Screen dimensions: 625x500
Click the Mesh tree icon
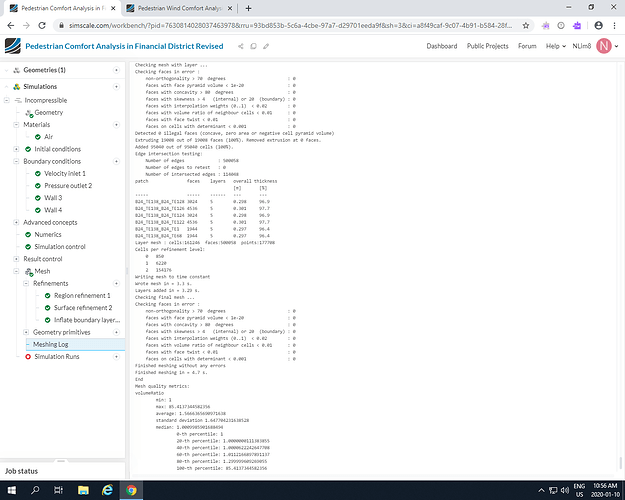pyautogui.click(x=29, y=272)
